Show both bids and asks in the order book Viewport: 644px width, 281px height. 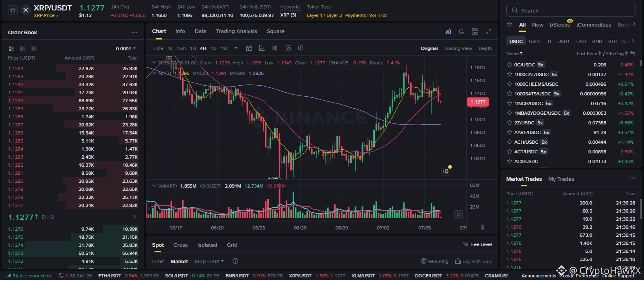(x=11, y=49)
